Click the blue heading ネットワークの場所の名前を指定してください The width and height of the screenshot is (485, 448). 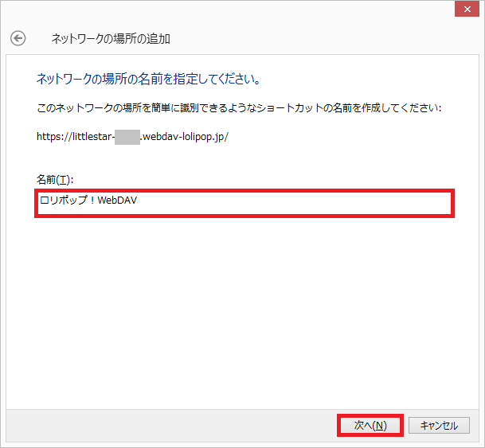tap(148, 79)
